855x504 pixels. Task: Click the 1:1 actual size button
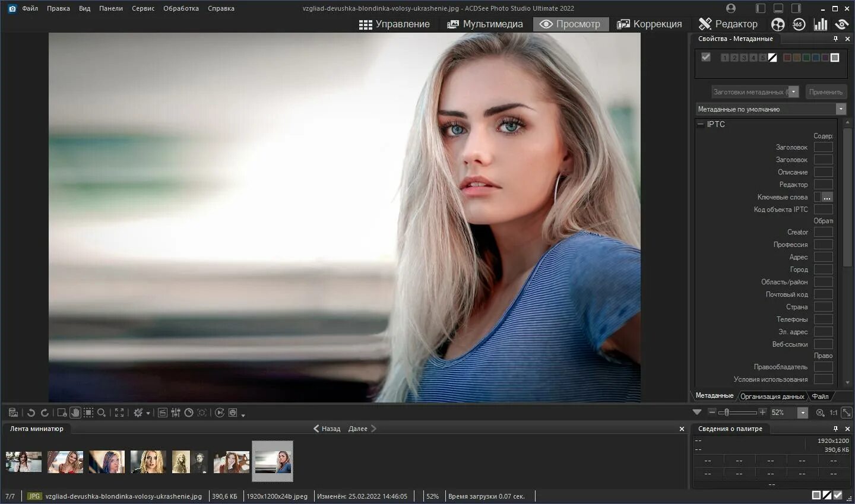click(833, 413)
